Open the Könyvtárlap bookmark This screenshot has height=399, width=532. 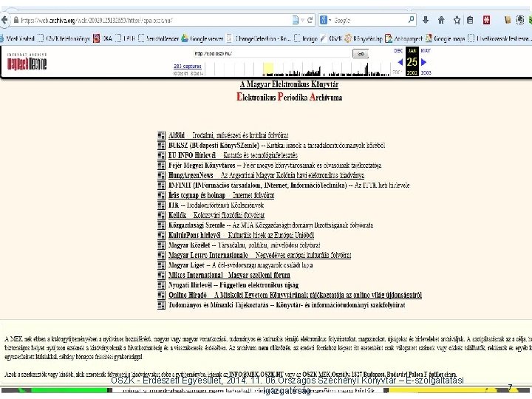point(364,38)
